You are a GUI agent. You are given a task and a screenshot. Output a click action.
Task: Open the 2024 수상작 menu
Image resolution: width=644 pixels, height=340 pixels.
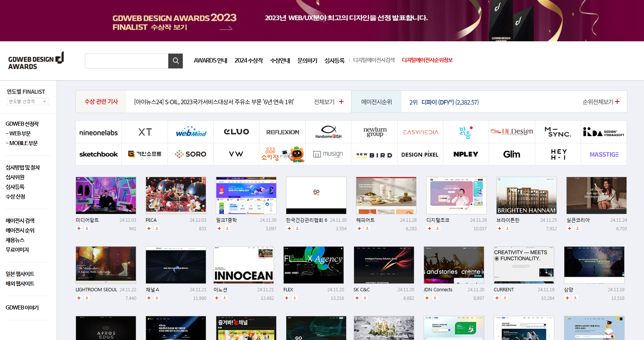click(249, 60)
